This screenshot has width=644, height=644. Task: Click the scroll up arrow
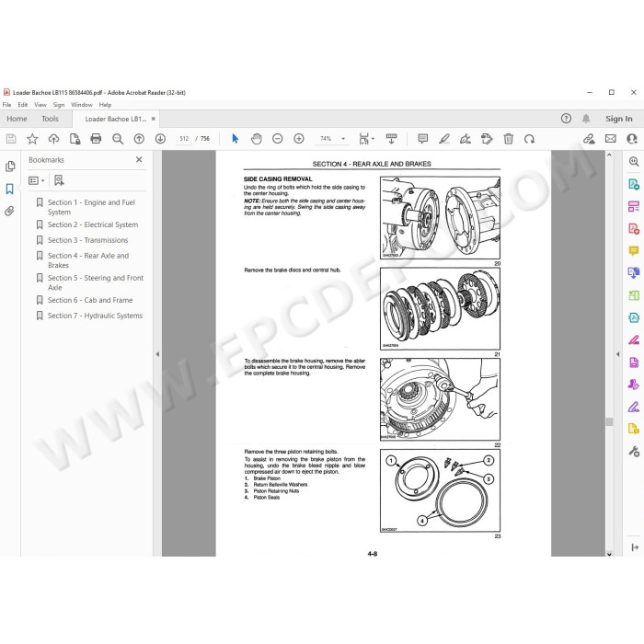point(609,155)
